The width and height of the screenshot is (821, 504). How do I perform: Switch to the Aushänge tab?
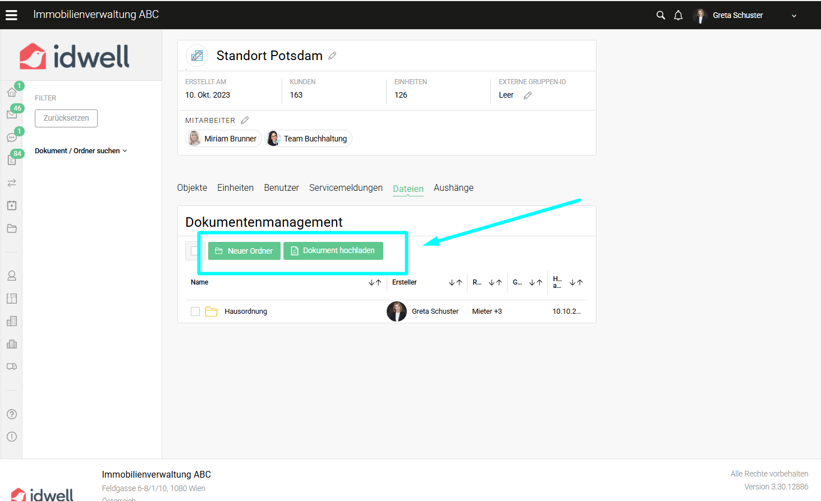[x=453, y=188]
